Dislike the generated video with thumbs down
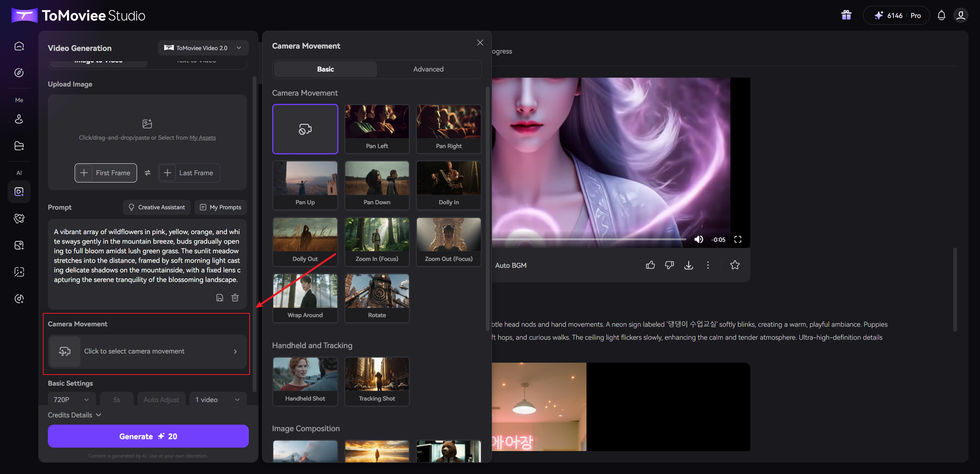Viewport: 980px width, 474px height. point(670,265)
